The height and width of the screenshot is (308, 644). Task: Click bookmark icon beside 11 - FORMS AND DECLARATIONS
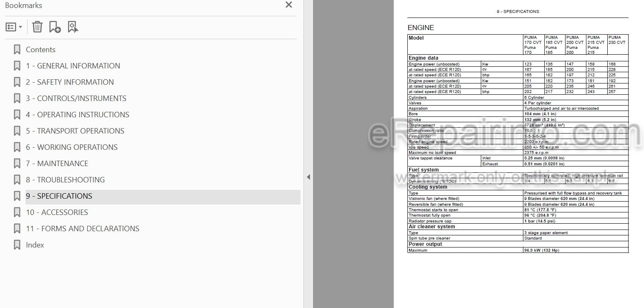[x=17, y=229]
